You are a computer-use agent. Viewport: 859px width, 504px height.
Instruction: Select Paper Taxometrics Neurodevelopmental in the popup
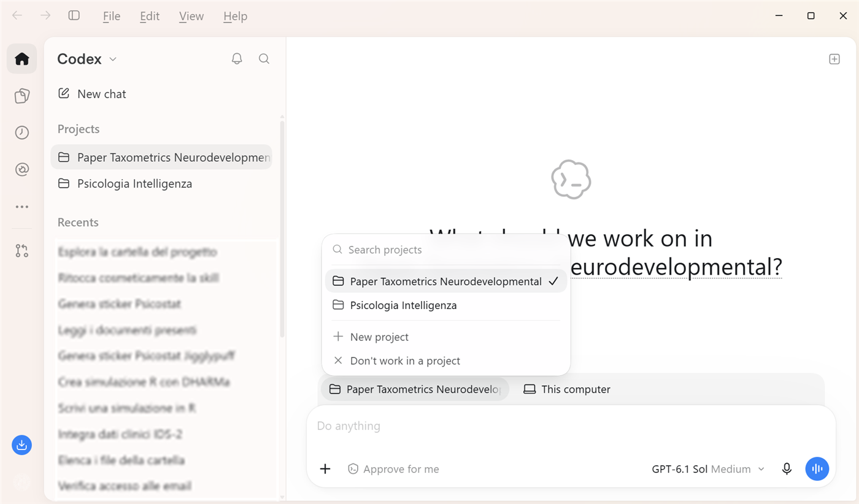click(x=446, y=281)
